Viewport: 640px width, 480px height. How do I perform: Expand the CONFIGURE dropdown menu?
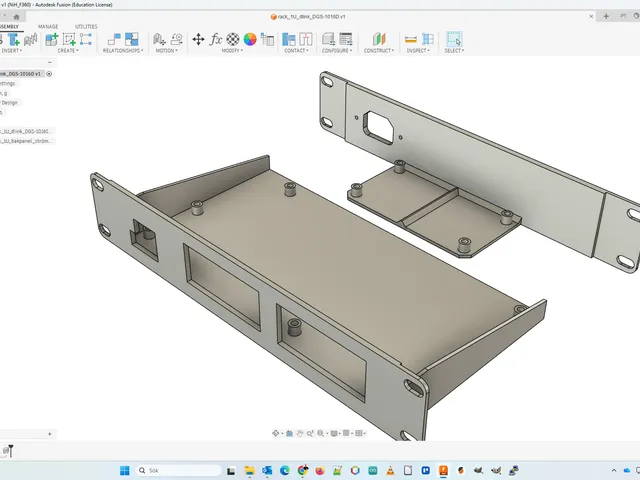(337, 51)
